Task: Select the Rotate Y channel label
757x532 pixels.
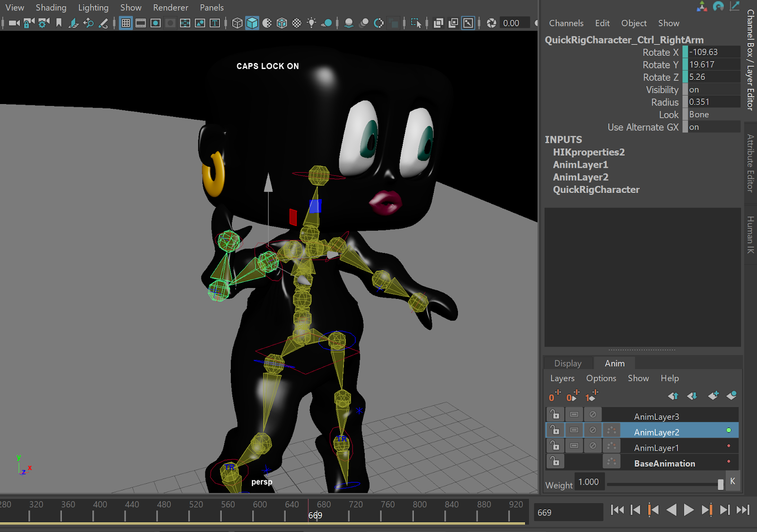Action: (660, 65)
